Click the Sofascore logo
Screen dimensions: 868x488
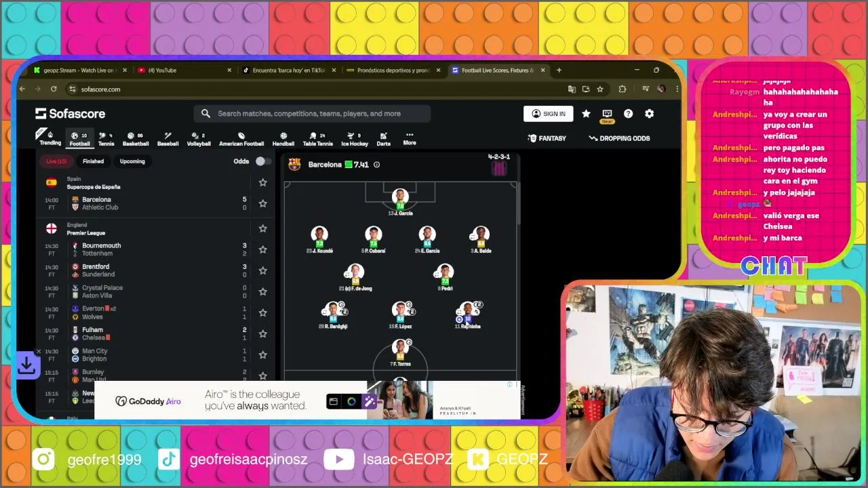tap(71, 113)
